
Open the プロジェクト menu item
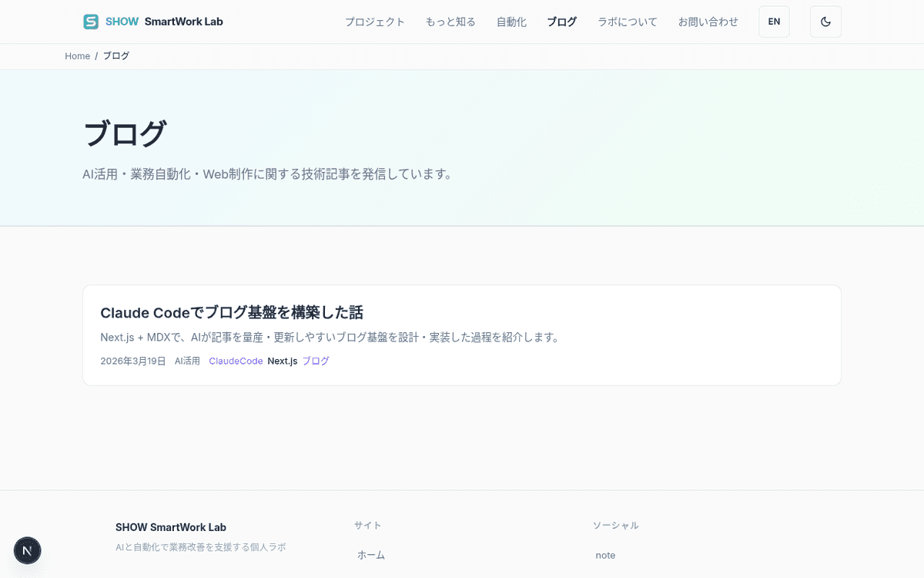coord(375,22)
